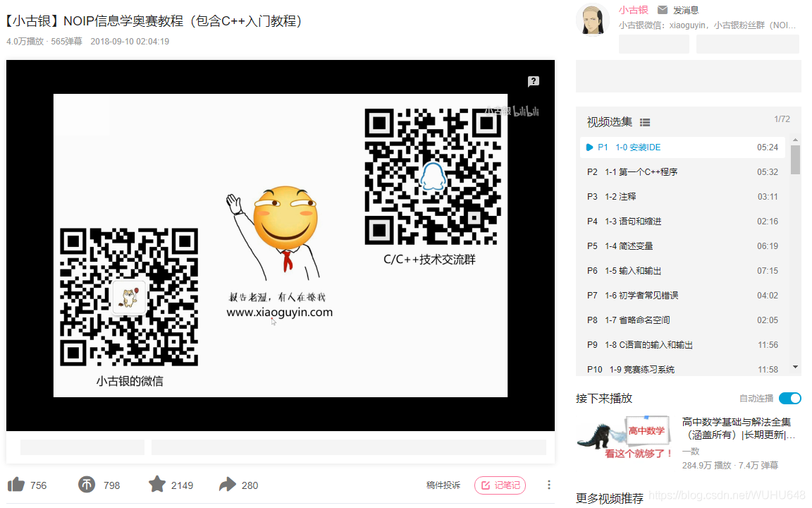
Task: Click the uploader description 小古银微信 text
Action: pyautogui.click(x=708, y=25)
